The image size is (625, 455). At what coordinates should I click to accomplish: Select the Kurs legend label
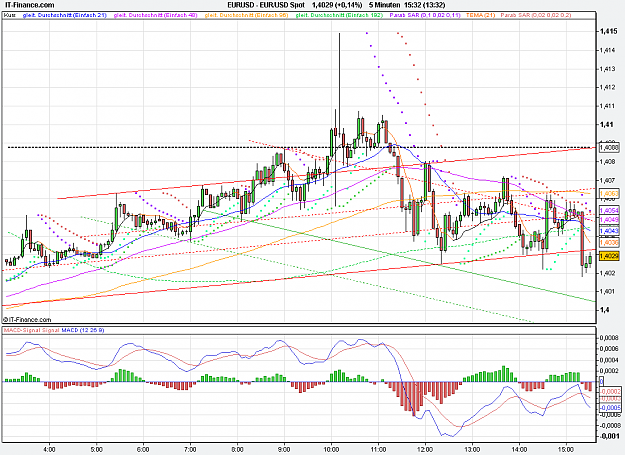[x=10, y=15]
